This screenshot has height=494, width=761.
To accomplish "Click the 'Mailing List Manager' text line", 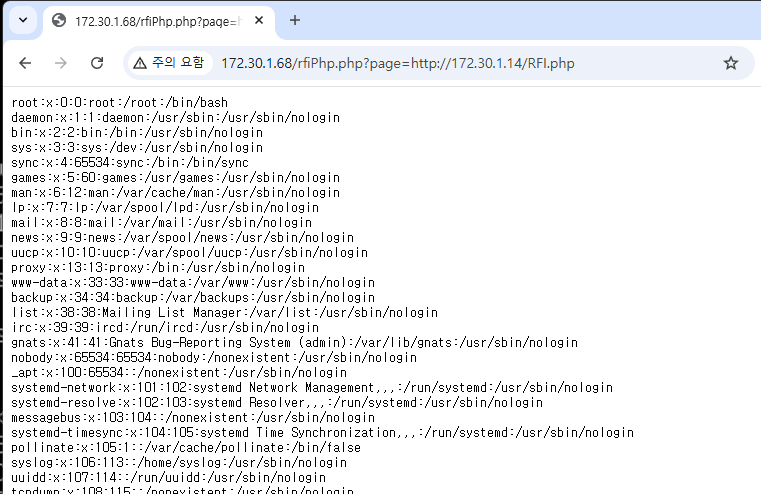I will [x=210, y=312].
